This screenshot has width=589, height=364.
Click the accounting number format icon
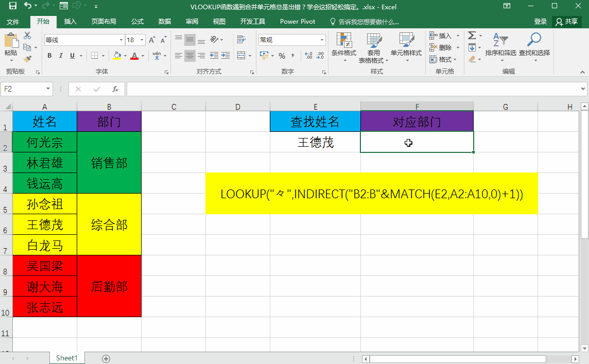tap(264, 56)
